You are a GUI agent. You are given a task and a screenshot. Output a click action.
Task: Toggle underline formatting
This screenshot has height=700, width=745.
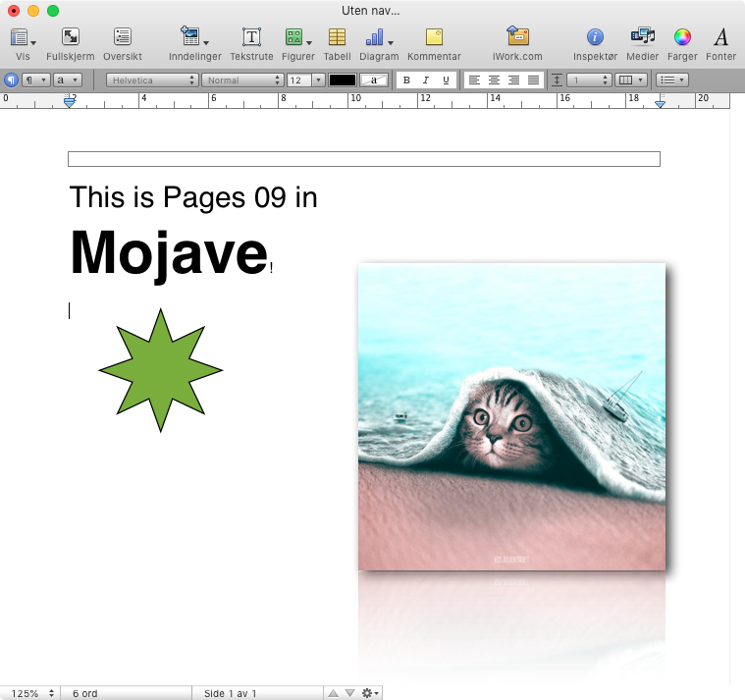coord(446,81)
